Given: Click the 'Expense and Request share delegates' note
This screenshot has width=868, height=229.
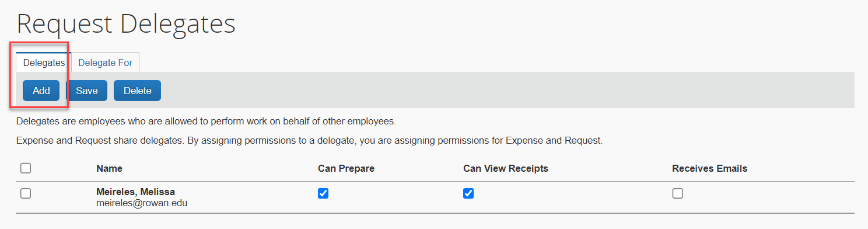Looking at the screenshot, I should click(309, 141).
